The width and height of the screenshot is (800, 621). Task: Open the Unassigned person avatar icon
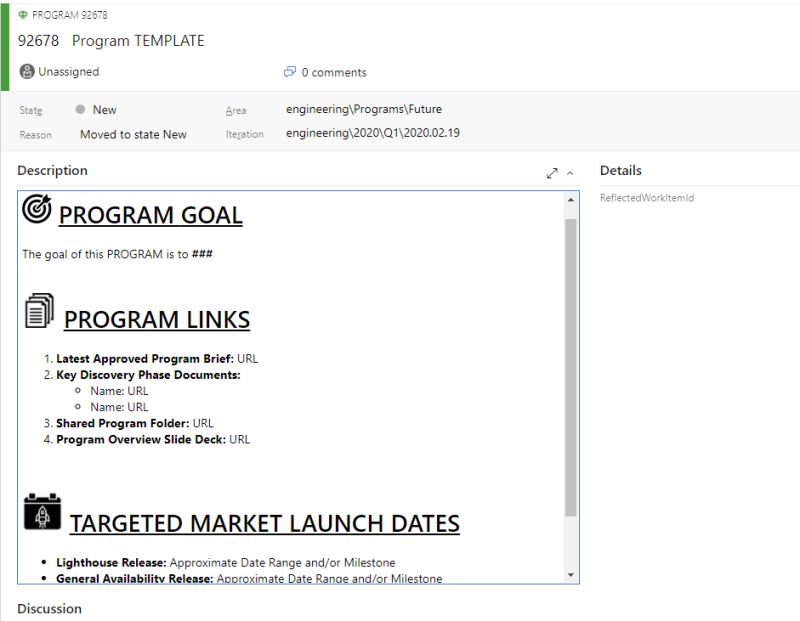click(25, 71)
